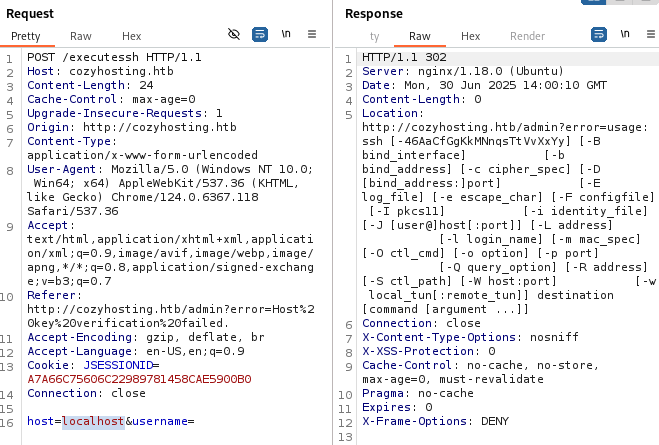
Task: Toggle show newline \n icon in Request pane
Action: click(x=286, y=34)
